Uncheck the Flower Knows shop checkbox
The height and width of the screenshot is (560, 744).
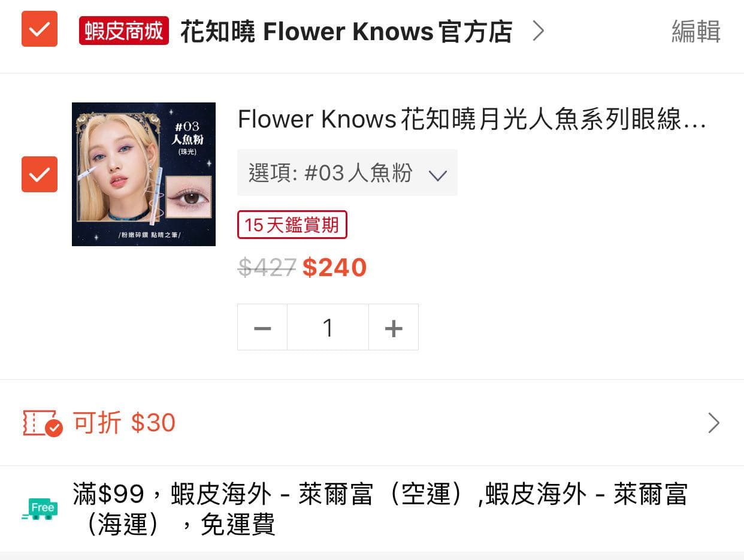click(x=40, y=29)
